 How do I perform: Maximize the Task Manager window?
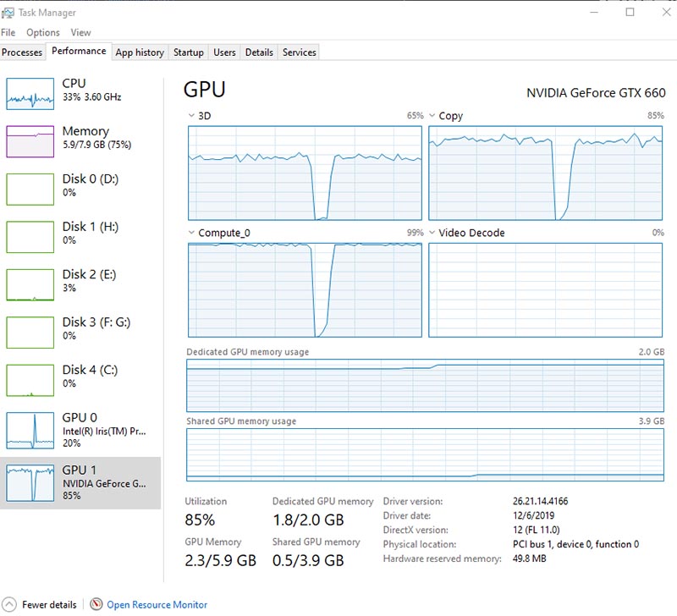[630, 12]
